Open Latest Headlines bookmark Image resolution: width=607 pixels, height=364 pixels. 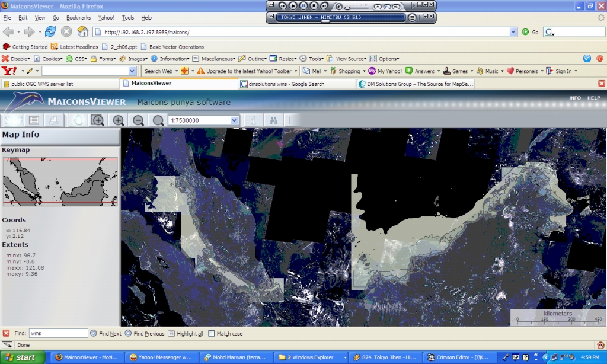[75, 47]
